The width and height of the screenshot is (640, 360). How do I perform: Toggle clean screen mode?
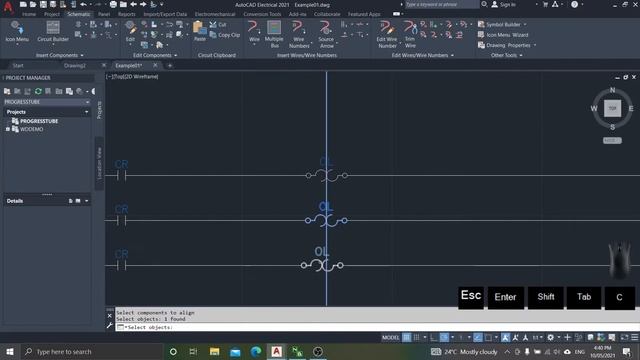click(624, 338)
